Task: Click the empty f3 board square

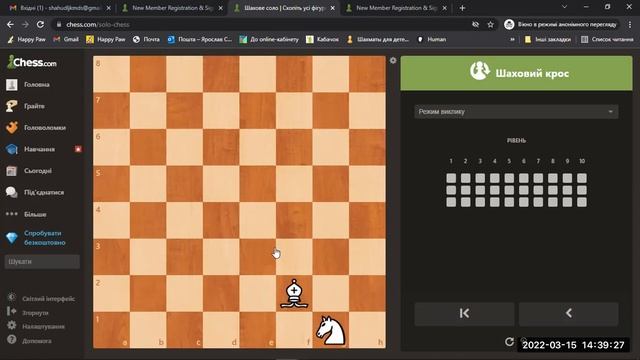Action: 294,257
